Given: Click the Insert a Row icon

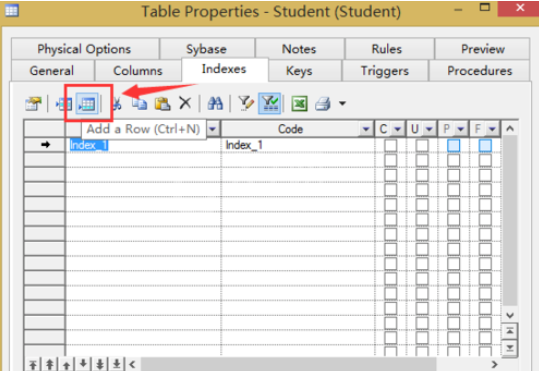Looking at the screenshot, I should 65,103.
